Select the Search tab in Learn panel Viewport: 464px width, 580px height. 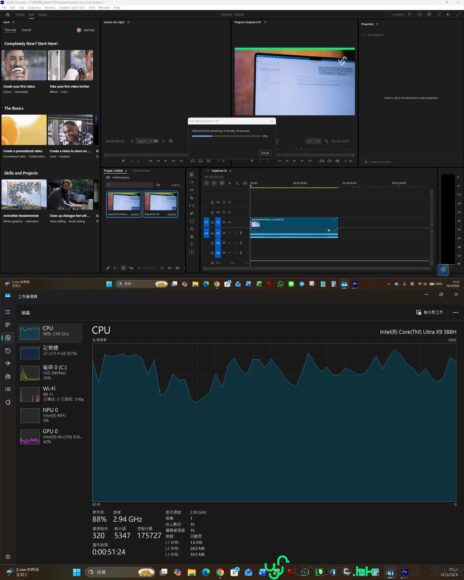pos(26,30)
